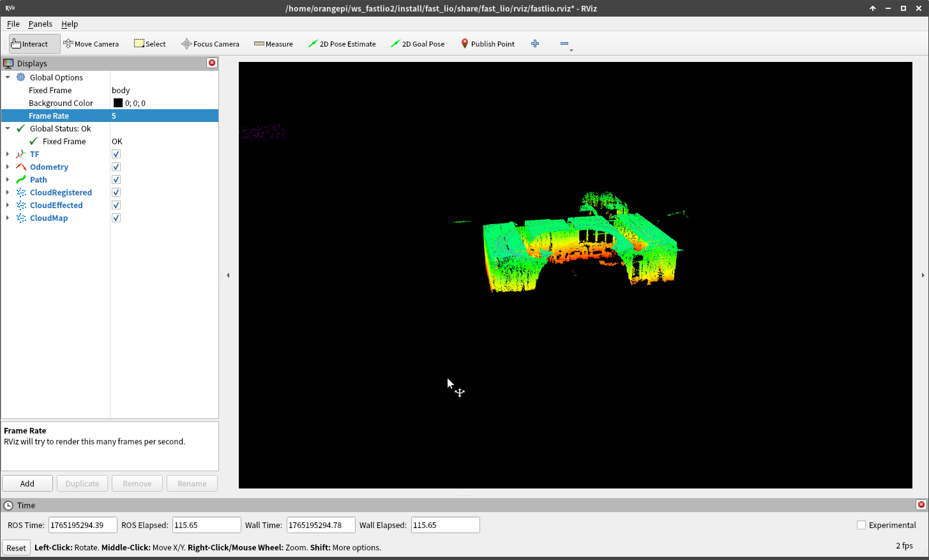Toggle the CloudEffected display checkbox
Viewport: 929px width, 560px height.
116,205
